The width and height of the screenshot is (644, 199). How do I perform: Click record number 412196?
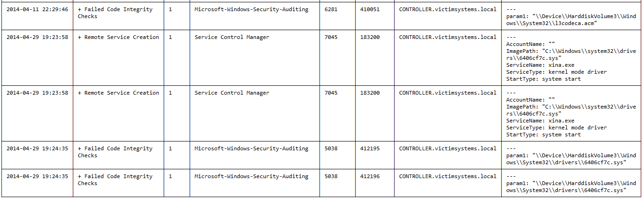point(370,177)
